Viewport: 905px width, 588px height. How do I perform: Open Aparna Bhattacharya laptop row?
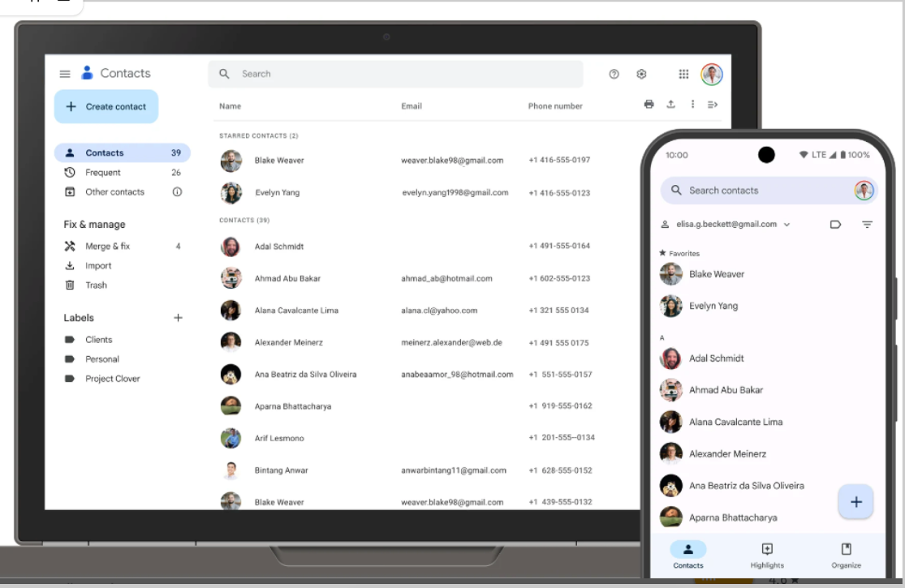click(x=427, y=406)
